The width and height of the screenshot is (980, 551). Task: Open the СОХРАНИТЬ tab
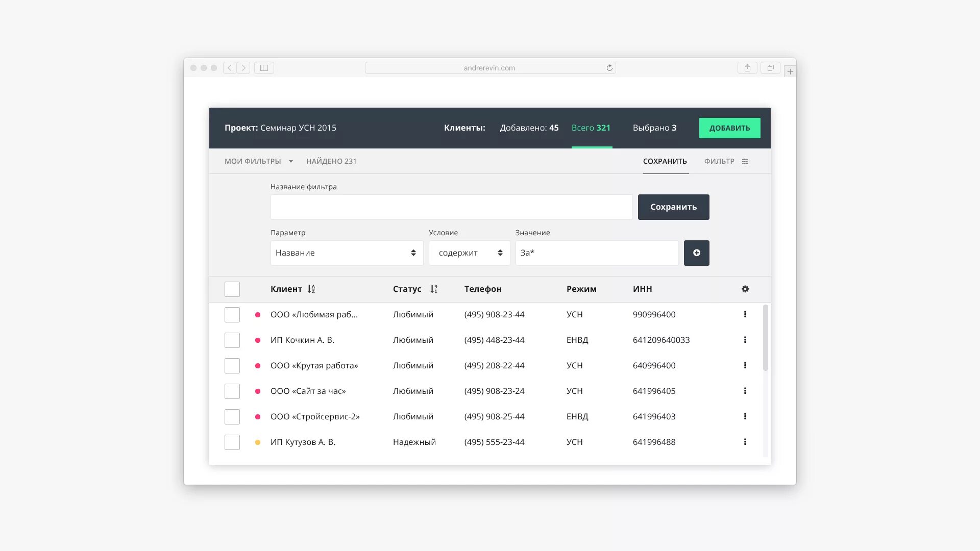(665, 161)
